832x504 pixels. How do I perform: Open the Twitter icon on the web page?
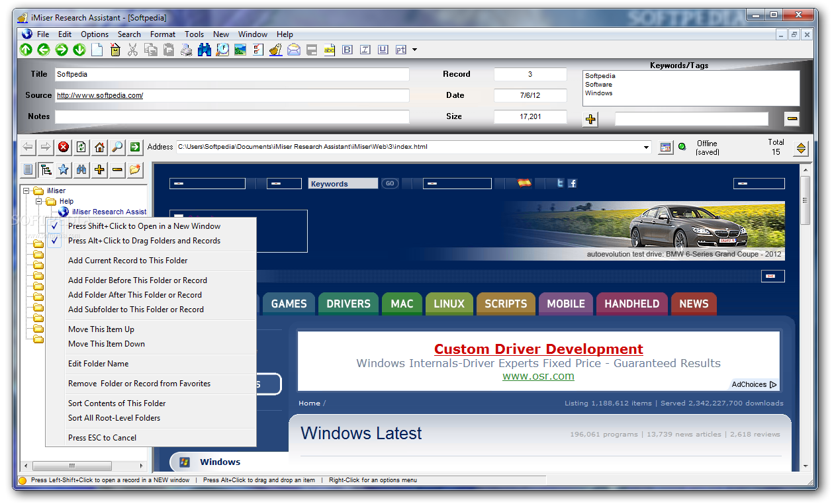(x=560, y=183)
